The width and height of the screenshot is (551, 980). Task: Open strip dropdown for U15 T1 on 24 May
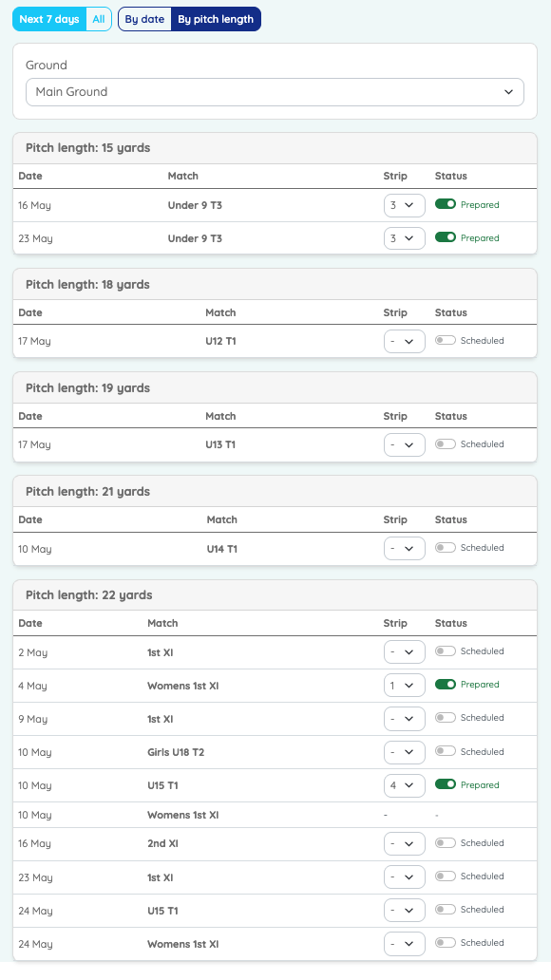[x=404, y=910]
